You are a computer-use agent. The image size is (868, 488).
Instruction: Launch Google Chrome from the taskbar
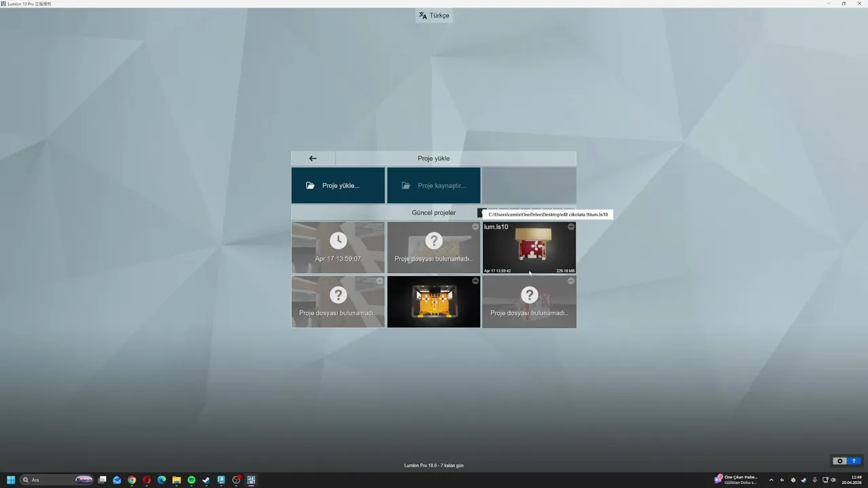point(132,480)
